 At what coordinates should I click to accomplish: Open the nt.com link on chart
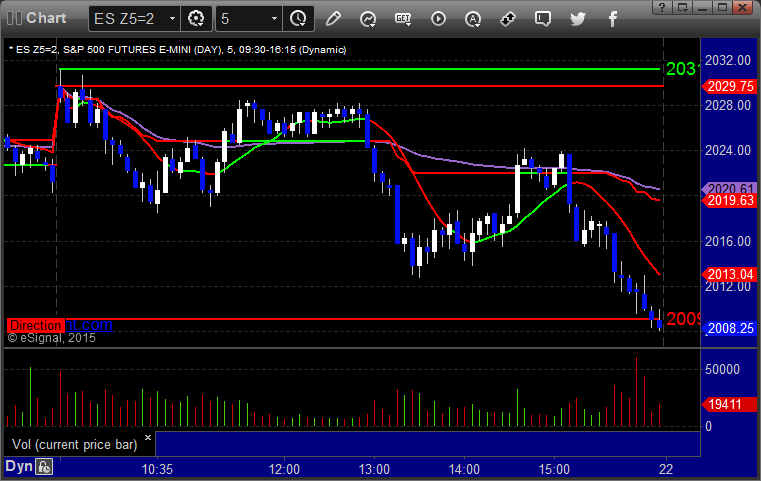point(89,325)
